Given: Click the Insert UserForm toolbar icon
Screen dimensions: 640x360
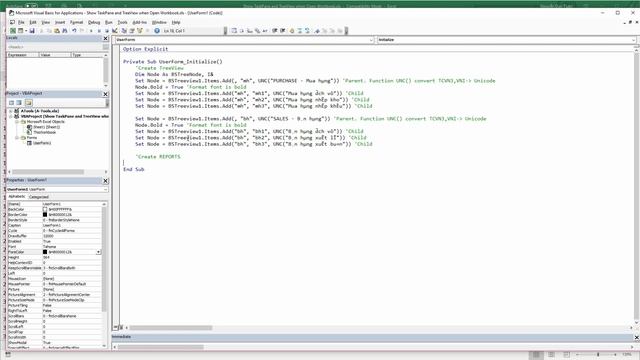Looking at the screenshot, I should [x=20, y=31].
